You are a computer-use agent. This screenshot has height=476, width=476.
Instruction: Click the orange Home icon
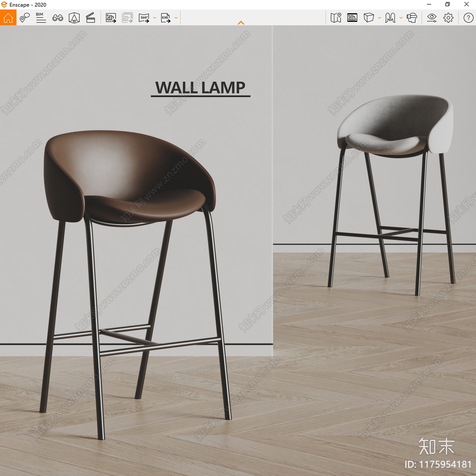(x=8, y=18)
